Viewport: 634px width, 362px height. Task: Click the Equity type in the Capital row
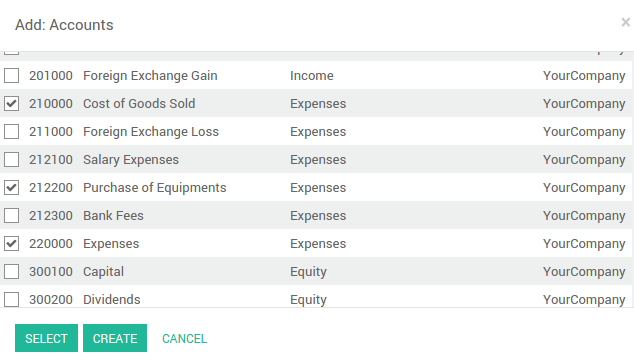[x=308, y=272]
